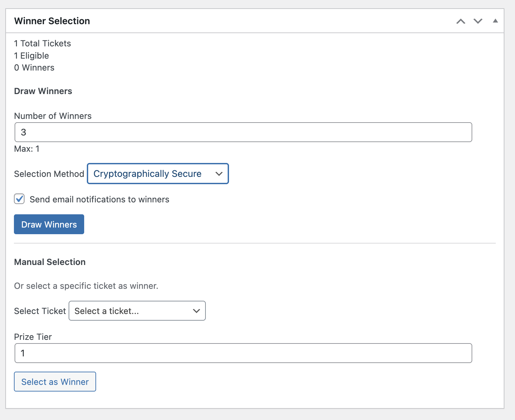
Task: Enable Send email notifications to winners
Action: click(19, 199)
